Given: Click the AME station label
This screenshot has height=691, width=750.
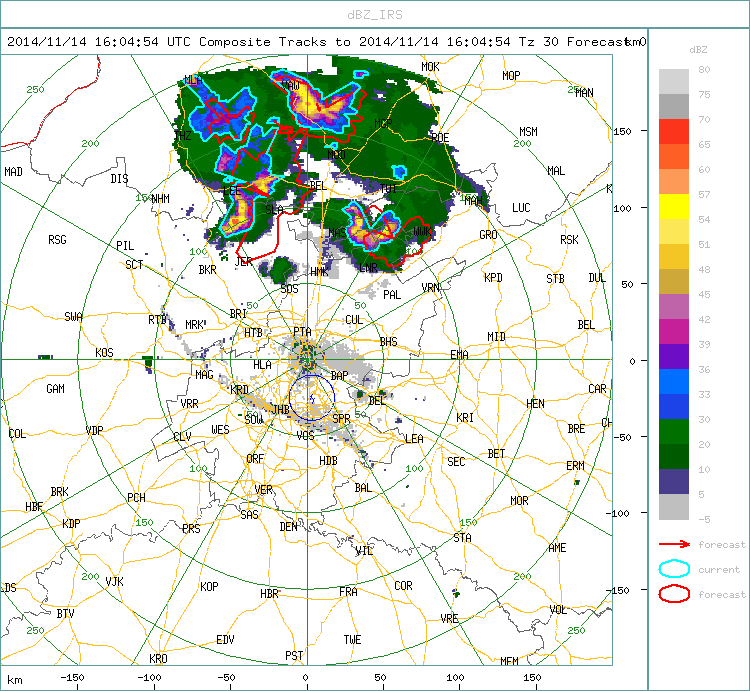Looking at the screenshot, I should tap(557, 548).
